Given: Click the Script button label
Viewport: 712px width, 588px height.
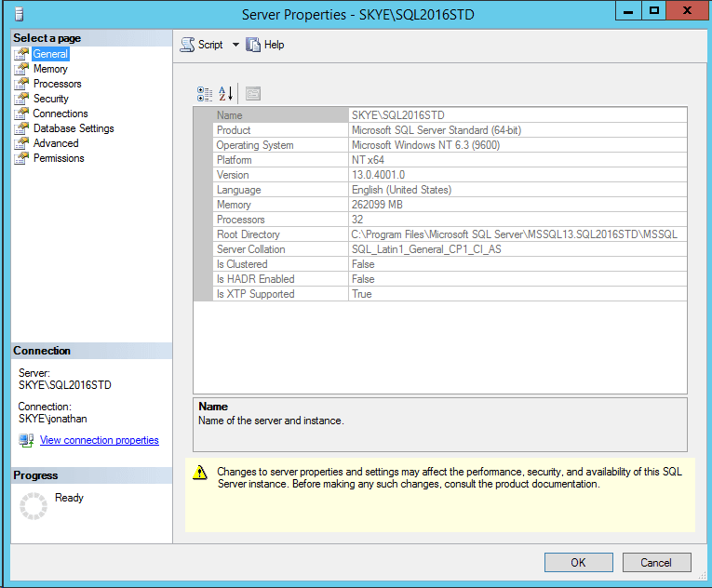Looking at the screenshot, I should 210,45.
